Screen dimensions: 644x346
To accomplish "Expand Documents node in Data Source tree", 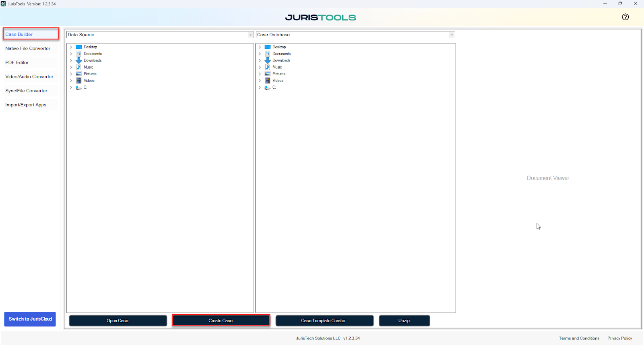I will coord(71,54).
